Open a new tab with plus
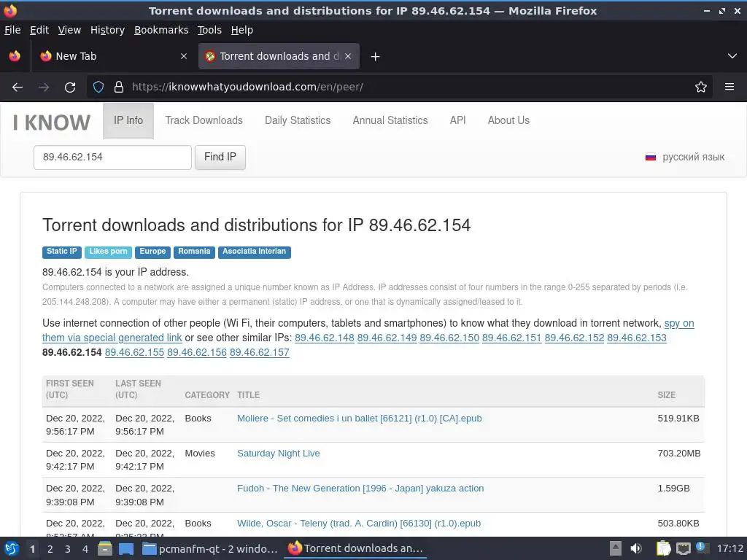Image resolution: width=747 pixels, height=560 pixels. click(x=376, y=57)
